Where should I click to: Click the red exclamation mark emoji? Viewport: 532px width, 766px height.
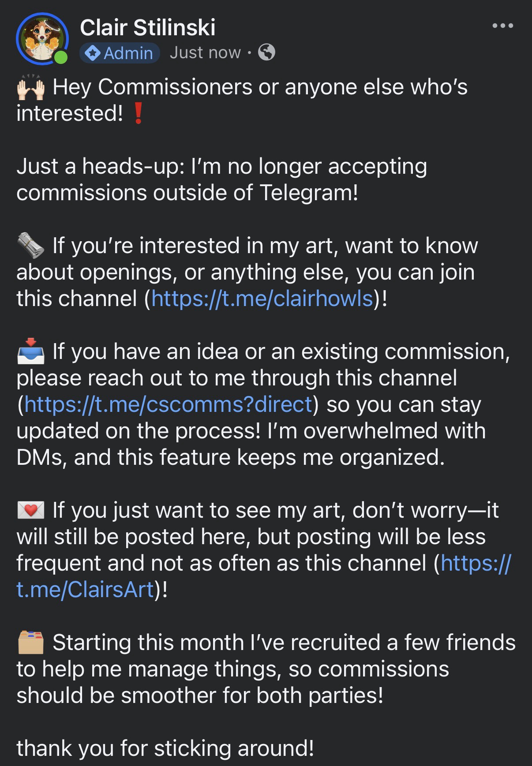(138, 114)
